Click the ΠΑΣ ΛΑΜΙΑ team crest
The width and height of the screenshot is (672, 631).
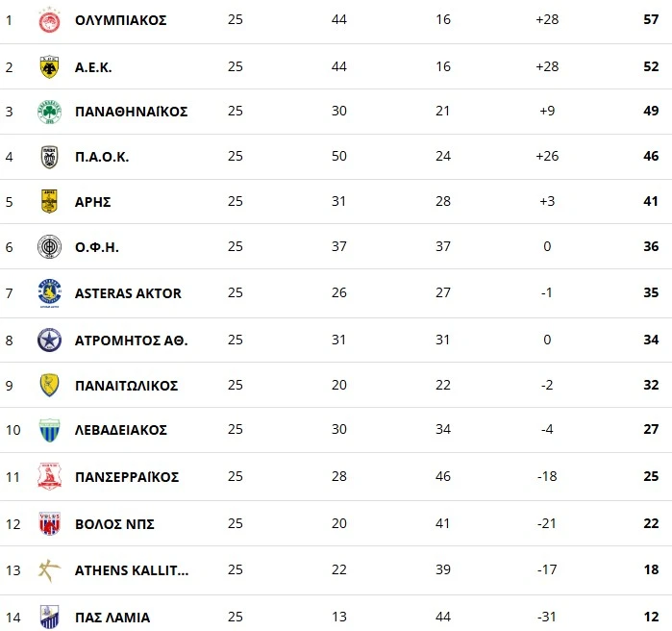49,617
